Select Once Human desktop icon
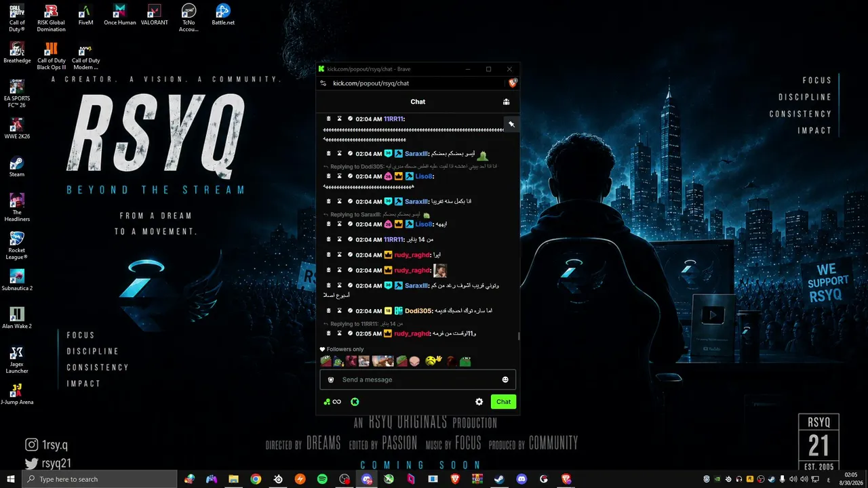This screenshot has width=868, height=488. click(x=120, y=15)
